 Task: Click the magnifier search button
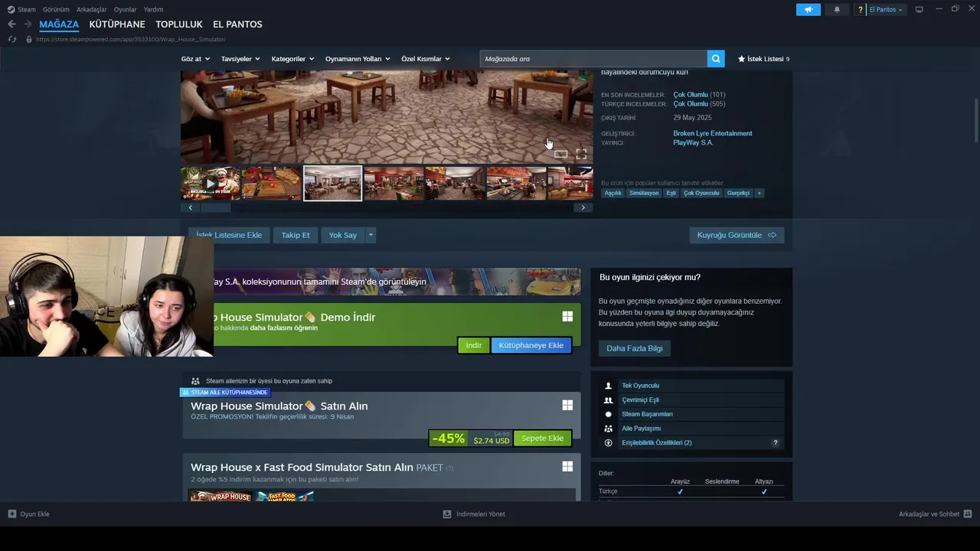tap(716, 59)
